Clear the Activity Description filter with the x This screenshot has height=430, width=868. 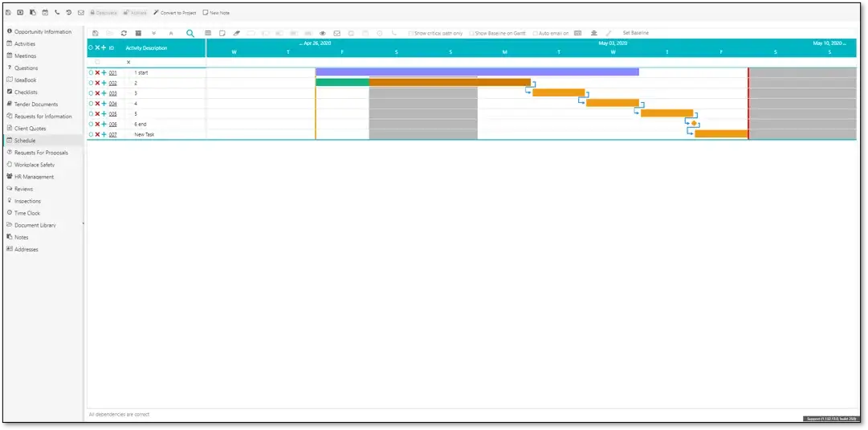[128, 62]
